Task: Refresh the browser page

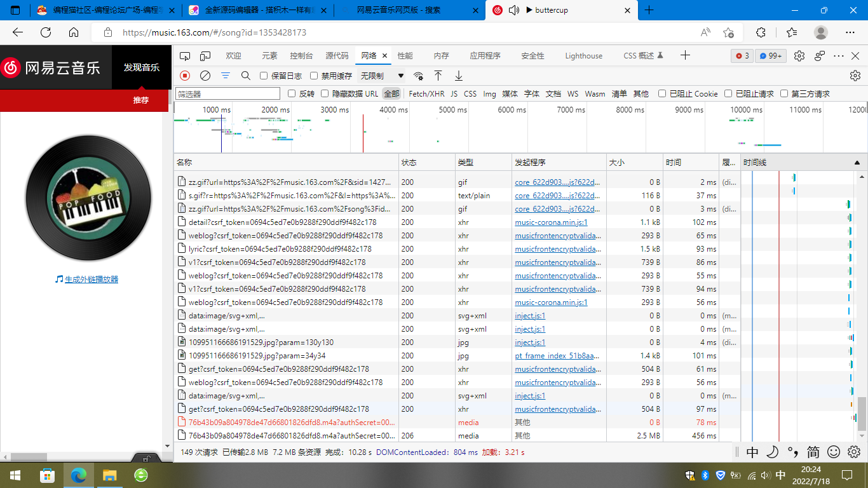Action: [46, 32]
